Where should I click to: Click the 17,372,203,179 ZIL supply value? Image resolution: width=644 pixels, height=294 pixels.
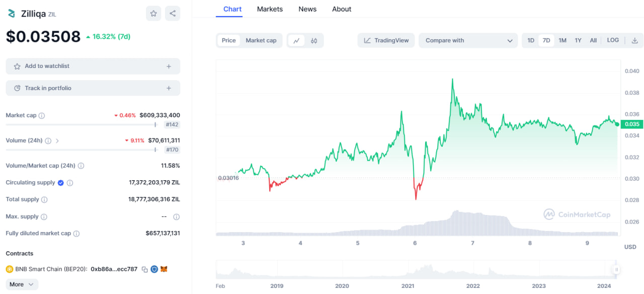pos(154,183)
